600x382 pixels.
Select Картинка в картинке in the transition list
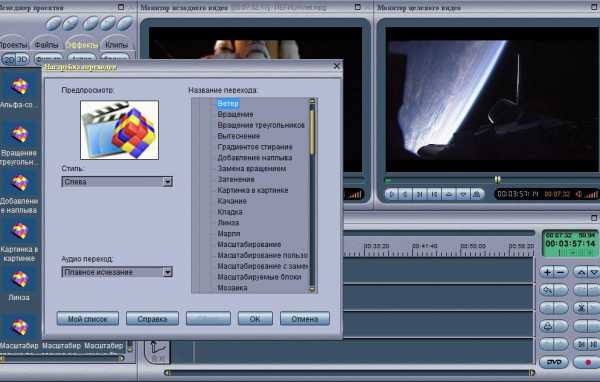[x=253, y=190]
